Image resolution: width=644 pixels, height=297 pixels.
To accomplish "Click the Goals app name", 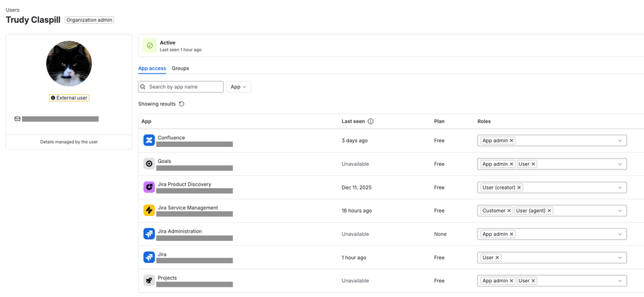I will [164, 161].
